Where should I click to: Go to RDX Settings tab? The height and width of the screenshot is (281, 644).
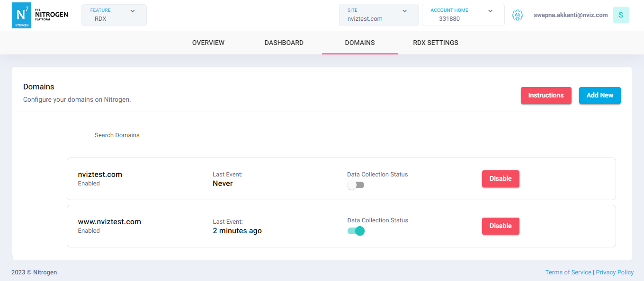coord(435,43)
